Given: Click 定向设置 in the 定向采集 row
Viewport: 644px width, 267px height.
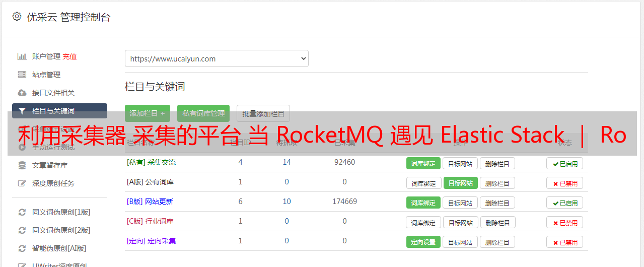Looking at the screenshot, I should click(423, 242).
